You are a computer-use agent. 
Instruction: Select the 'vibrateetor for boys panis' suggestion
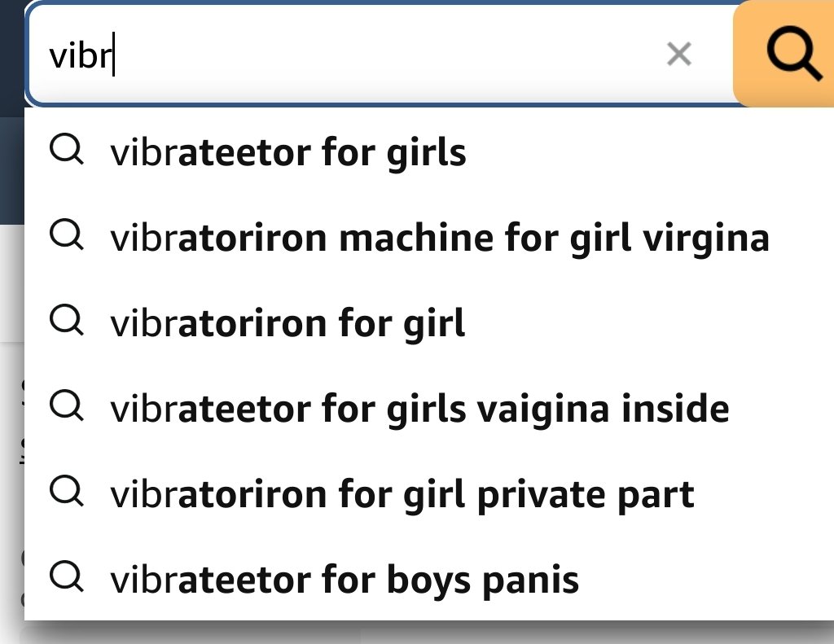click(x=345, y=580)
